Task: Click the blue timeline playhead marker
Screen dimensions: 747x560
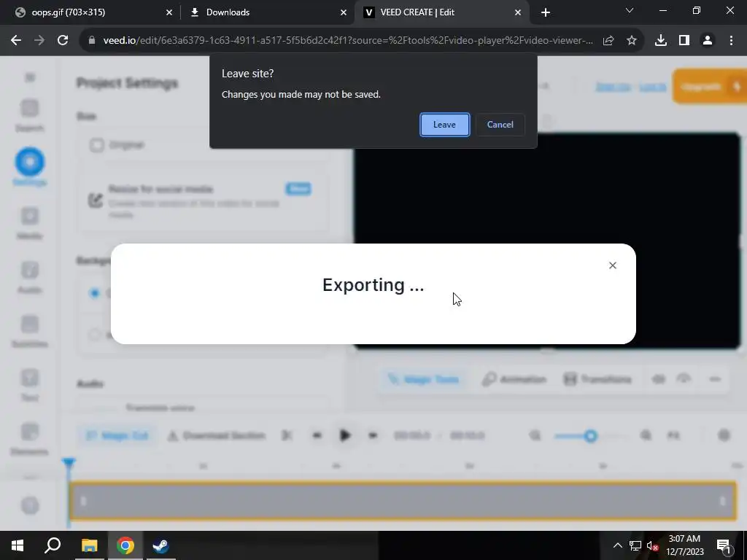Action: 69,462
